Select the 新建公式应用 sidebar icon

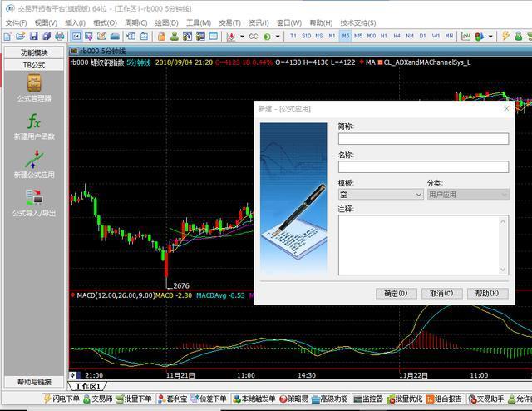(34, 160)
